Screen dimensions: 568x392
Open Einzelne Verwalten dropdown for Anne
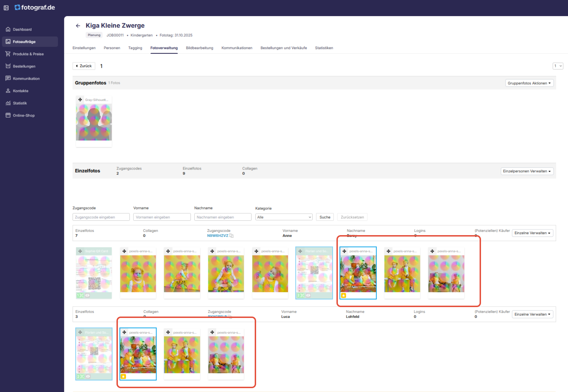coord(533,233)
